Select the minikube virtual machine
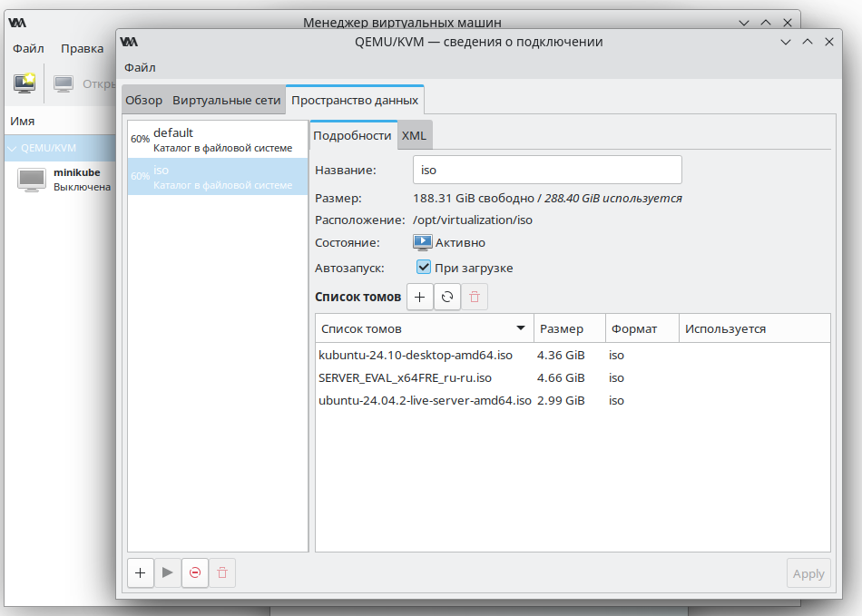Viewport: 862px width, 616px height. point(64,180)
